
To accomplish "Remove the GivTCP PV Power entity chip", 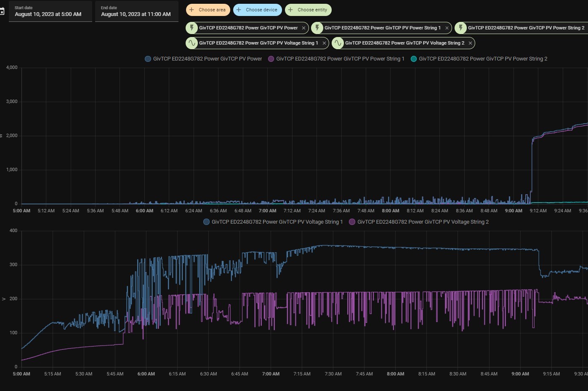I will pyautogui.click(x=304, y=28).
